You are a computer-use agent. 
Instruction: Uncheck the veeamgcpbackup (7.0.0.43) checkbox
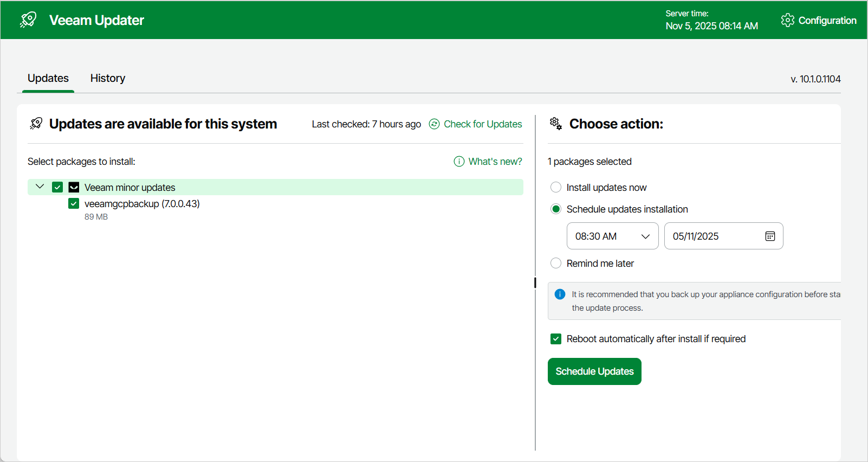(x=74, y=204)
